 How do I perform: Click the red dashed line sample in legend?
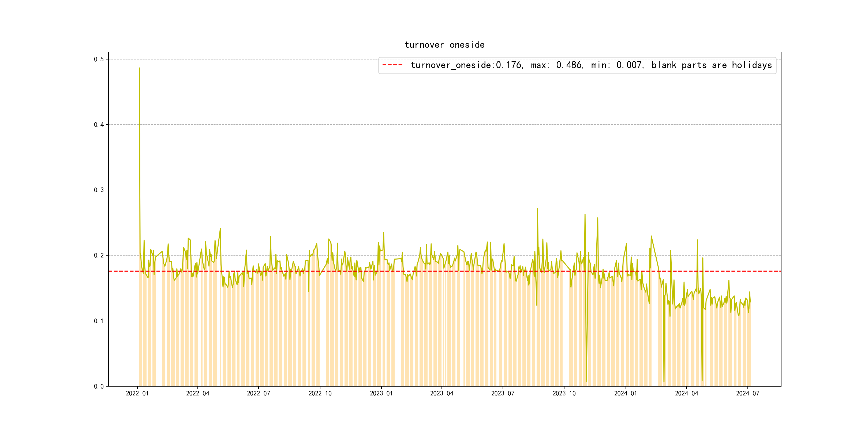[392, 65]
